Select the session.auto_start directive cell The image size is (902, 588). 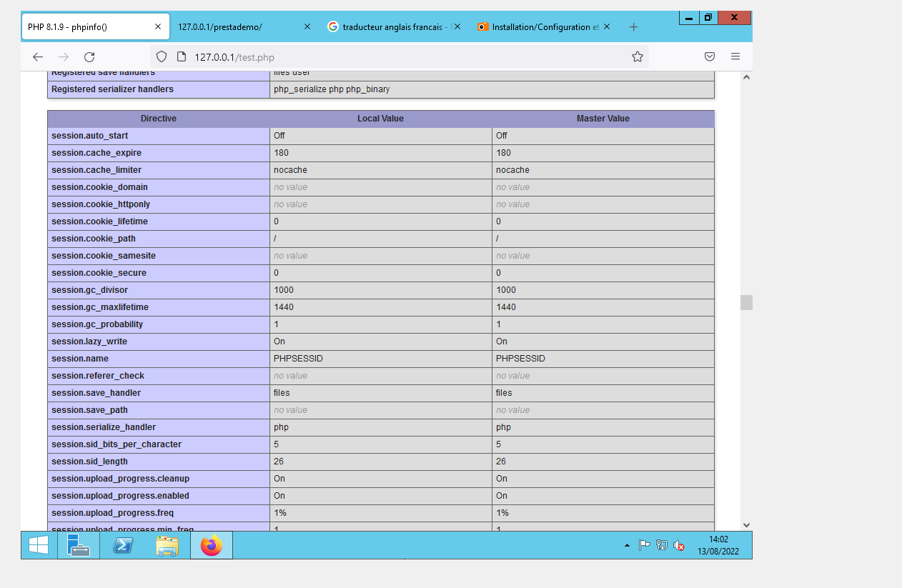[159, 136]
